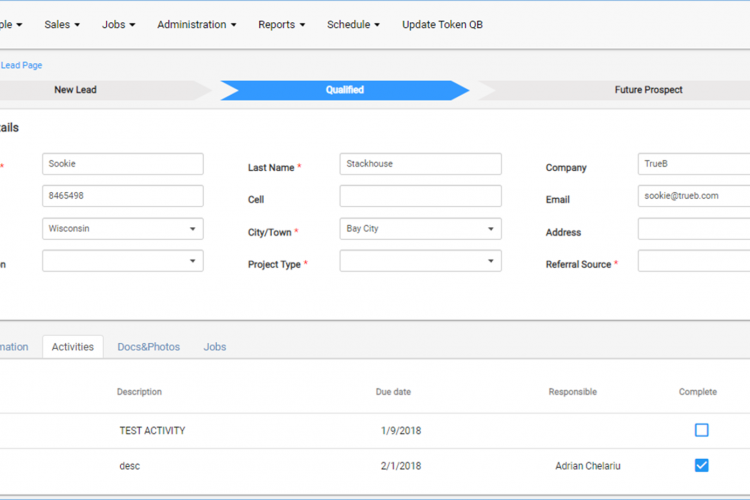
Task: Select the Qualified stage arrow
Action: tap(344, 90)
